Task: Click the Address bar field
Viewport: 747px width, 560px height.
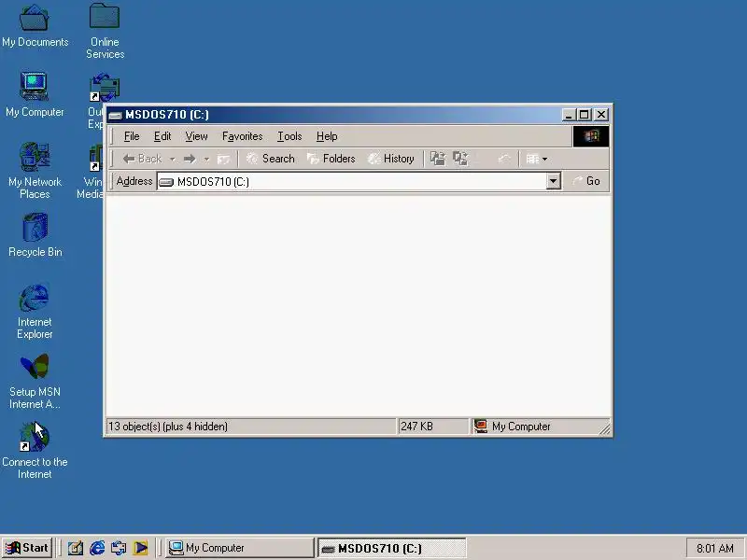Action: tap(359, 181)
